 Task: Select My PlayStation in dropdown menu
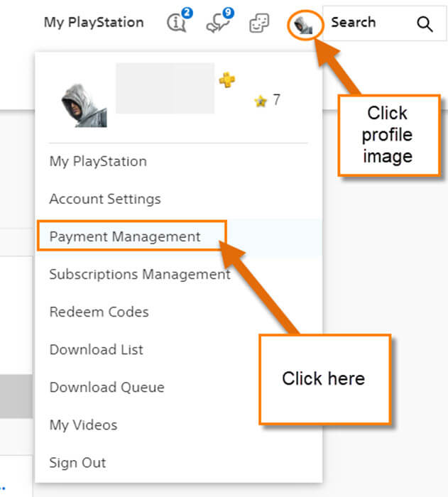pos(98,162)
